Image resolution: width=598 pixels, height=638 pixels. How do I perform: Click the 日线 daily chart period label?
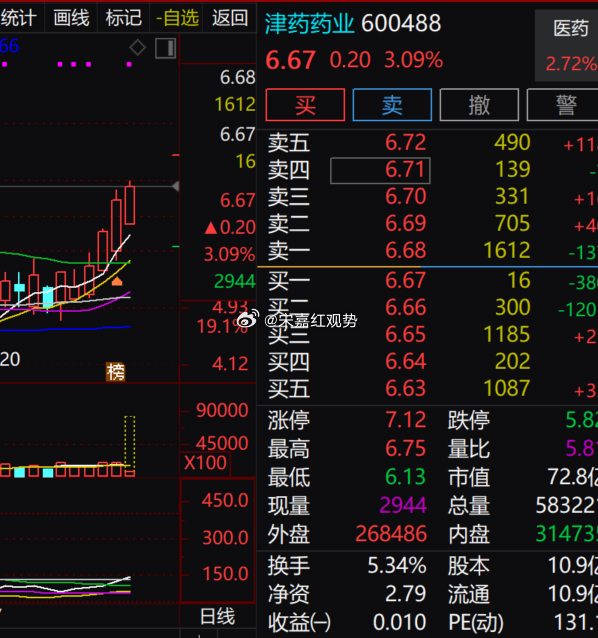click(218, 617)
